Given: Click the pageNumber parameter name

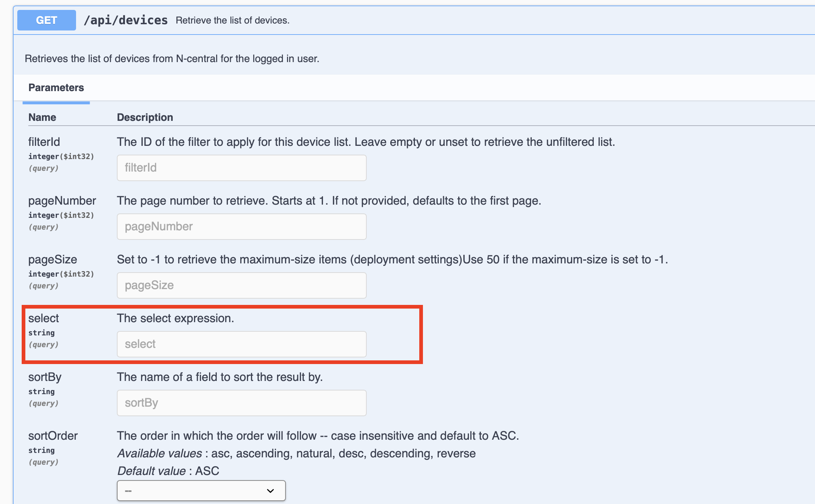Looking at the screenshot, I should tap(62, 201).
